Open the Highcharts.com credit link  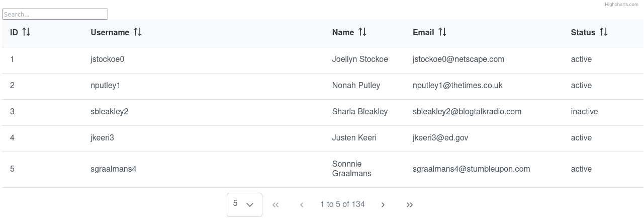pyautogui.click(x=621, y=5)
